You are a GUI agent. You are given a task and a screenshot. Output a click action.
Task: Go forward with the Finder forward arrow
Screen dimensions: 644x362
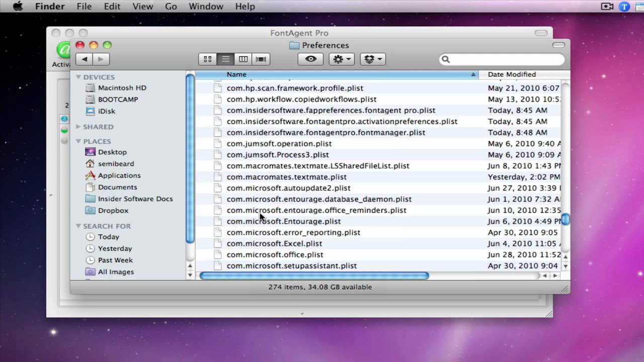[x=101, y=59]
